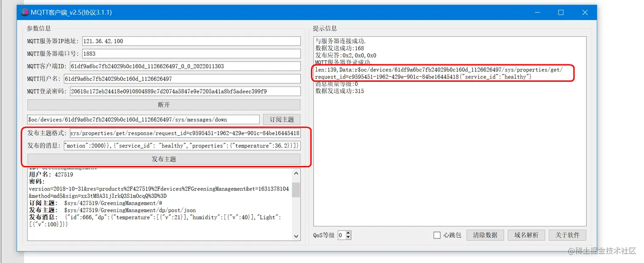Click the subscribe topic input field
644x263 pixels.
(x=143, y=120)
